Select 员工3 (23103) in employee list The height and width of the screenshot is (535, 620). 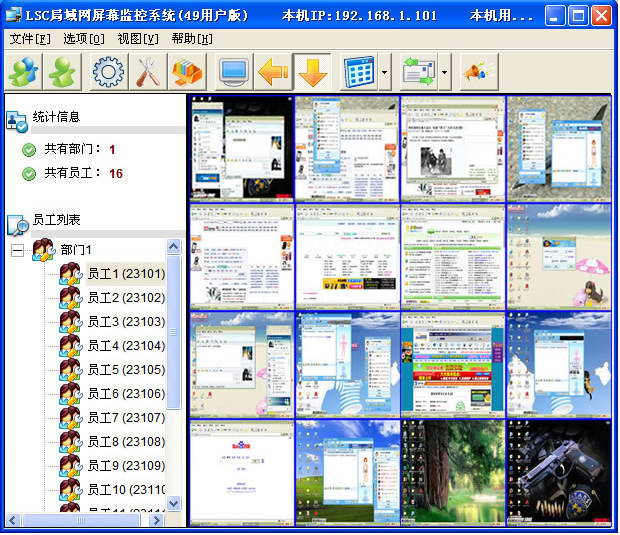pyautogui.click(x=126, y=321)
